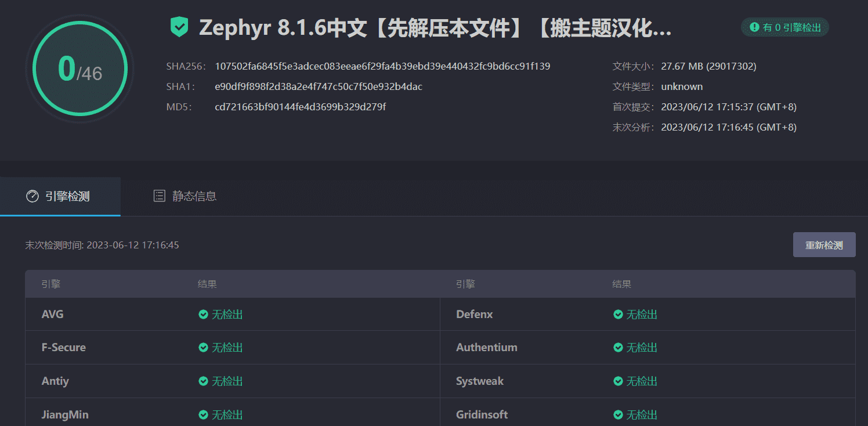Click the green check icon in AVG row
Viewport: 868px width, 426px height.
pyautogui.click(x=203, y=315)
